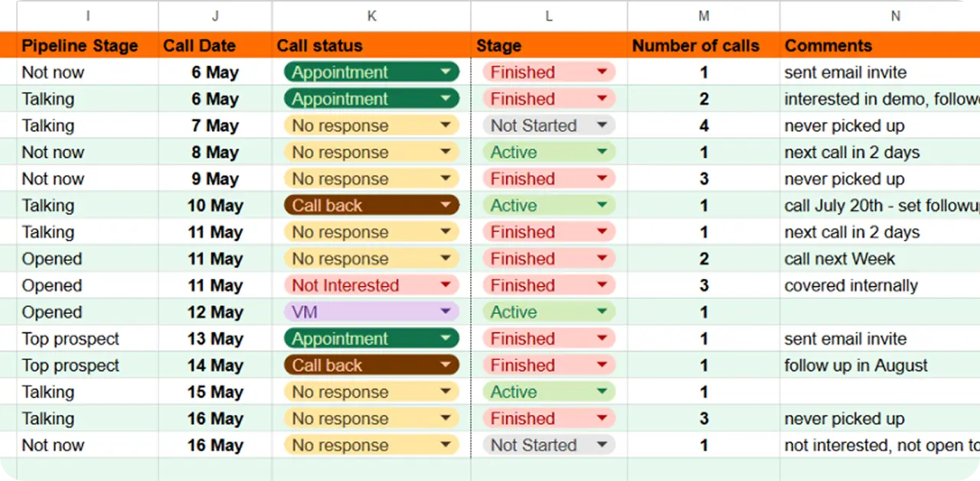Expand Call back dropdown in 10 May row

tap(446, 205)
